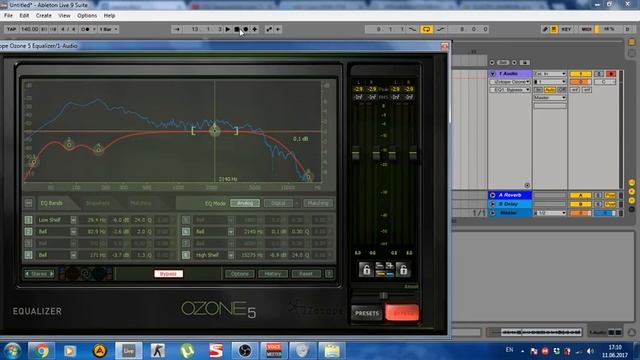Image resolution: width=640 pixels, height=360 pixels.
Task: Toggle the Computer MIDI Keyboard icon
Action: (554, 29)
